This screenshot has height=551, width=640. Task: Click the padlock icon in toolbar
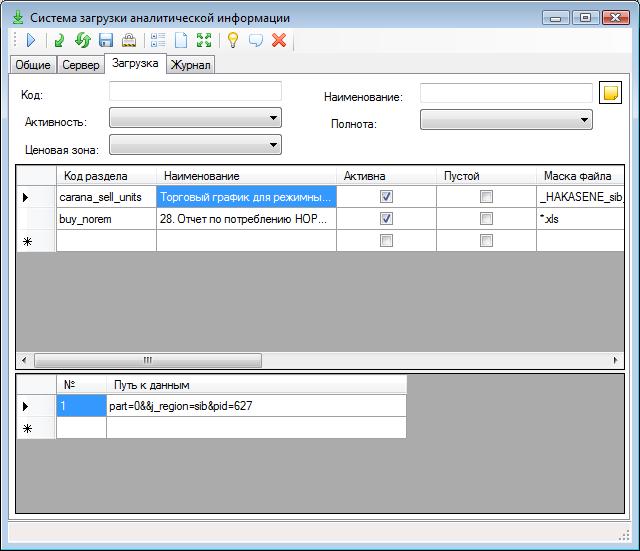[x=129, y=40]
